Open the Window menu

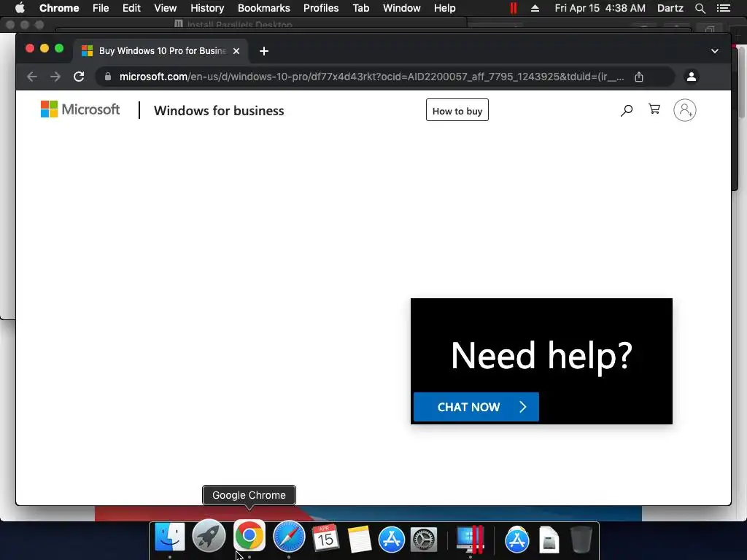(402, 8)
